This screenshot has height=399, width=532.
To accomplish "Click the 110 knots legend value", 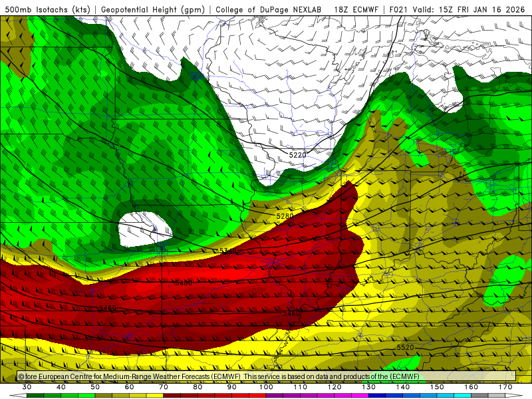I will pos(301,387).
